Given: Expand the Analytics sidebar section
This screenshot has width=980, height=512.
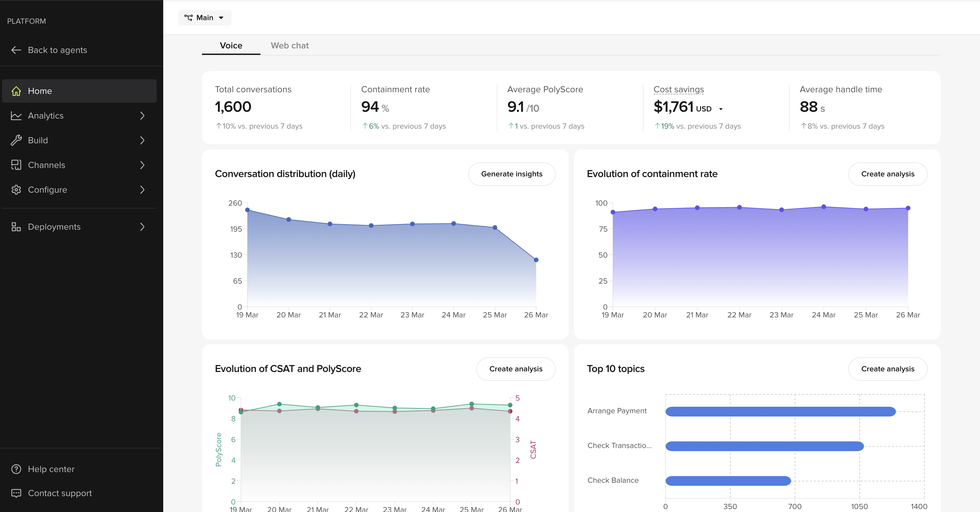Looking at the screenshot, I should (142, 116).
